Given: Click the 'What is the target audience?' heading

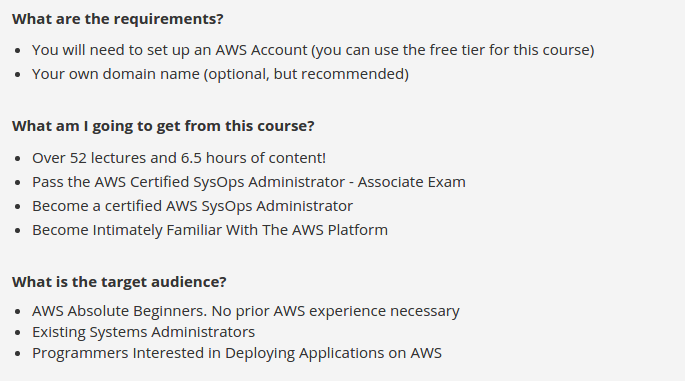Looking at the screenshot, I should (x=119, y=282).
